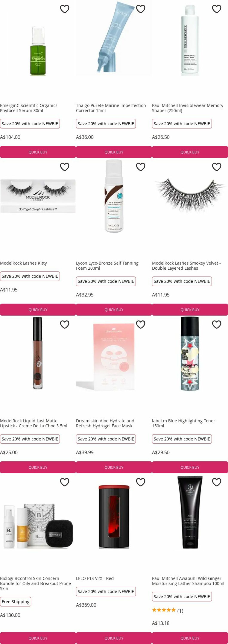Heart the ModelRock Lashes Kitty product

coord(64,167)
